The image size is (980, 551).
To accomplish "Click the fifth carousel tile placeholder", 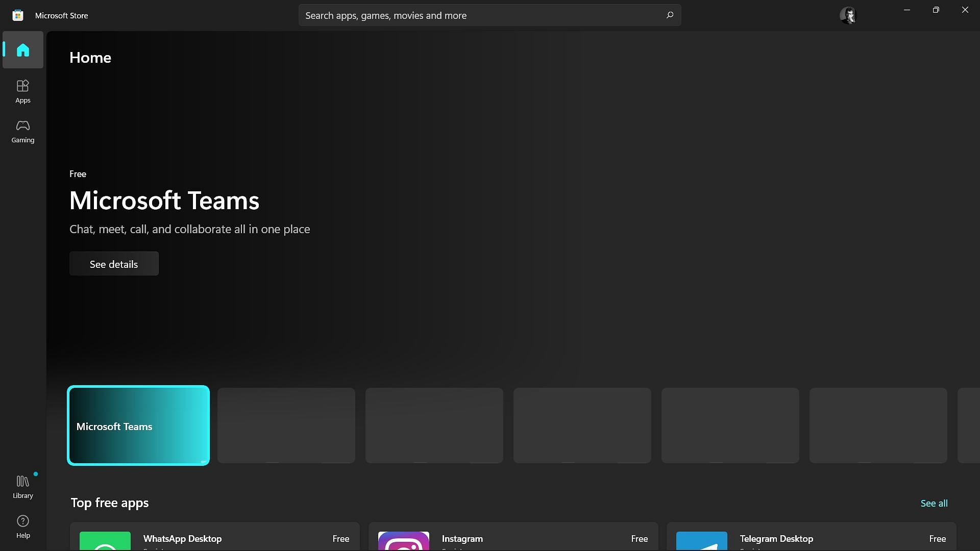I will [730, 424].
